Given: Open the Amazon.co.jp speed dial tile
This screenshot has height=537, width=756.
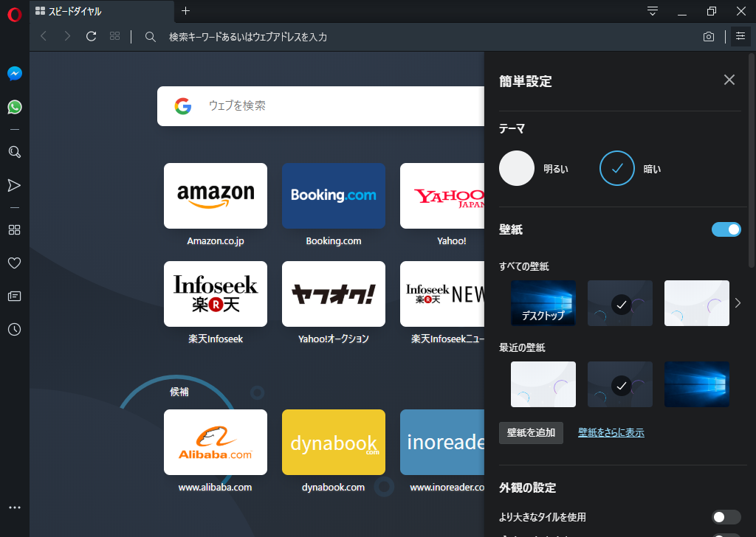Looking at the screenshot, I should click(215, 196).
